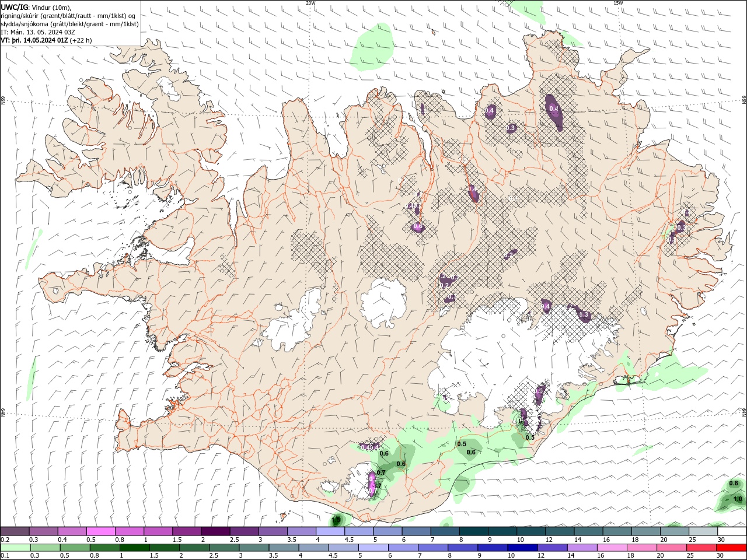Click the darkest green 1 swatch in the rain legend row
This screenshot has width=747, height=560.
click(134, 548)
